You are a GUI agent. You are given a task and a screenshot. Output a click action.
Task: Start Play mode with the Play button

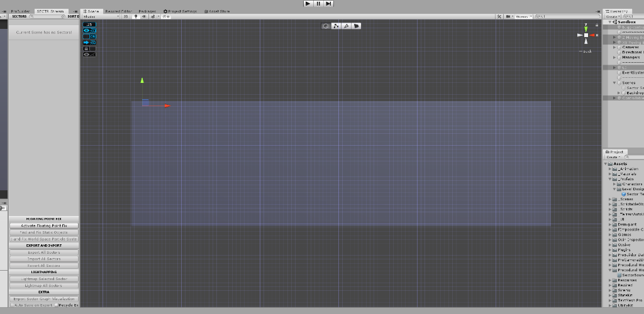(x=308, y=4)
